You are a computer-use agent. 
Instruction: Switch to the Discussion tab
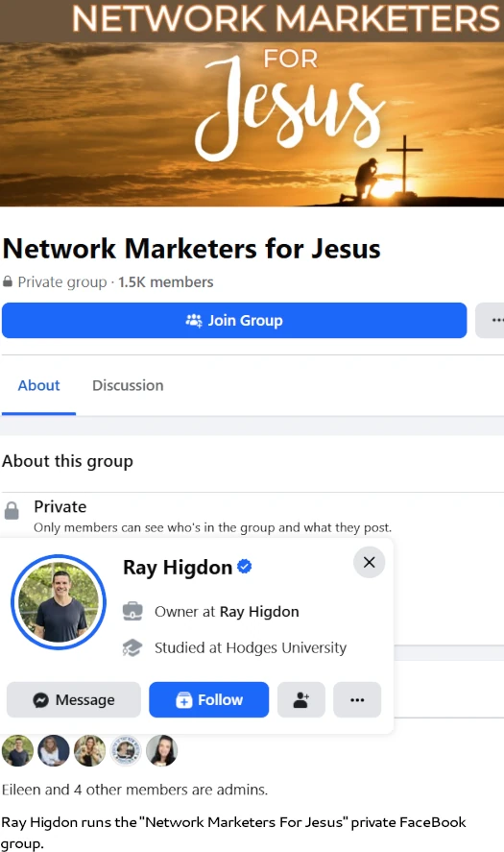pos(128,385)
